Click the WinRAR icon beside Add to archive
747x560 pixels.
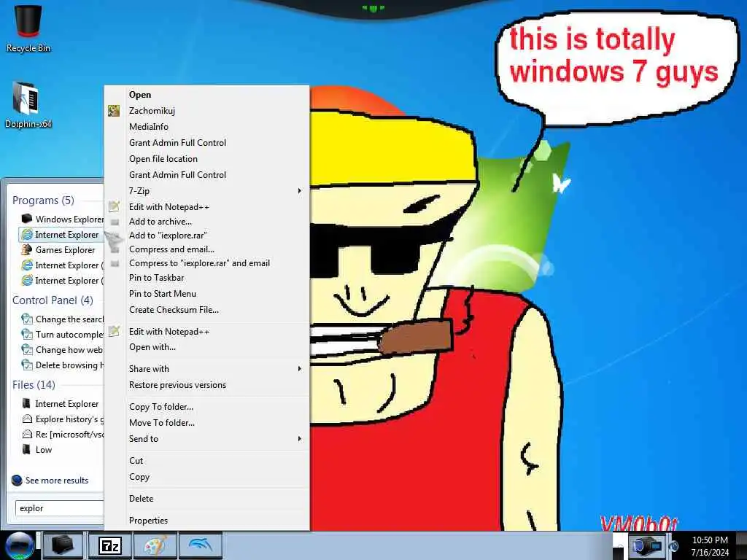click(x=115, y=222)
